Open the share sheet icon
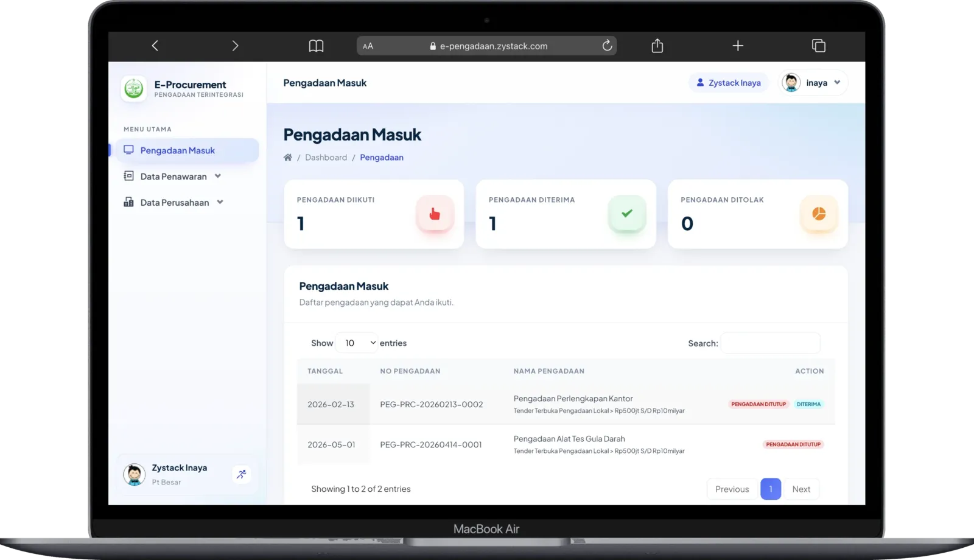The image size is (974, 560). [x=657, y=46]
